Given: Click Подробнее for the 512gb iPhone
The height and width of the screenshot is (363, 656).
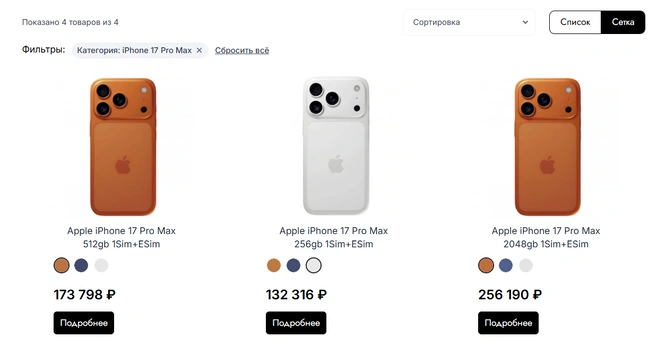Looking at the screenshot, I should coord(84,323).
